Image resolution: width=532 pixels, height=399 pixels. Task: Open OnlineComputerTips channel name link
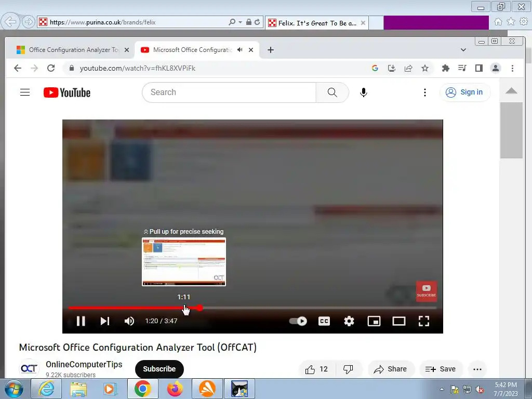tap(84, 364)
